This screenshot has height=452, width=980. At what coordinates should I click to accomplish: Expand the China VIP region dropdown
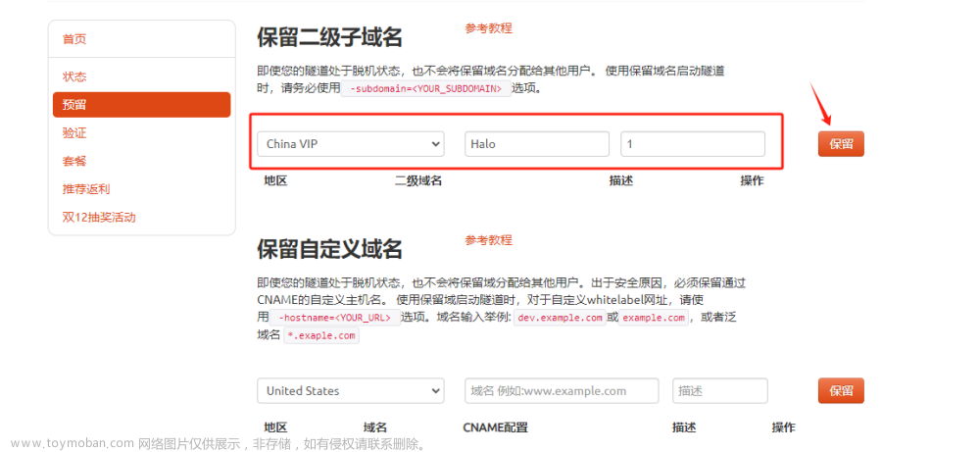pos(351,144)
